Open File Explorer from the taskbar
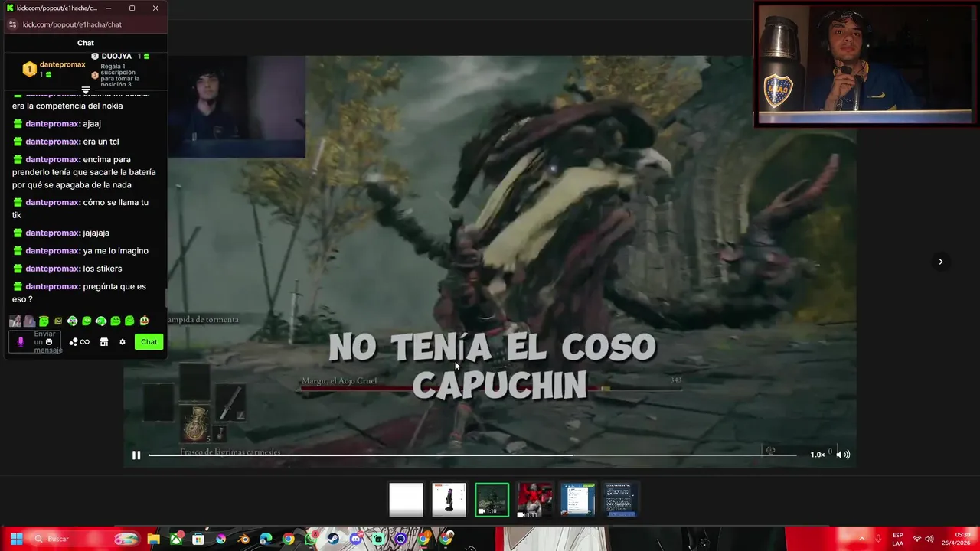 click(x=153, y=539)
